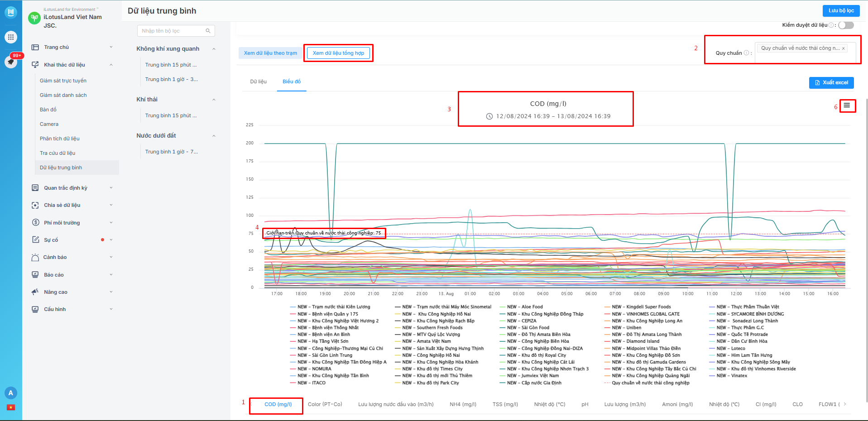Click the Nâng cao megaphone icon
Image resolution: width=868 pixels, height=421 pixels.
(x=35, y=292)
